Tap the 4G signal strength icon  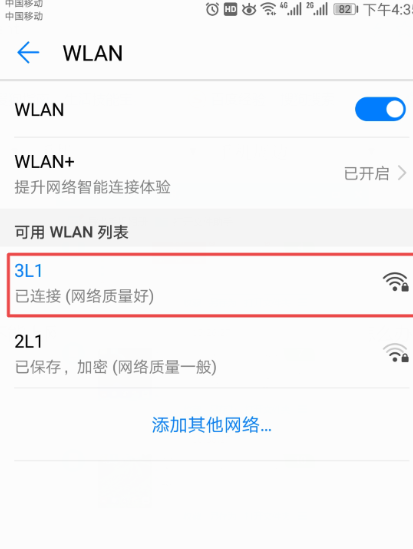click(x=290, y=9)
